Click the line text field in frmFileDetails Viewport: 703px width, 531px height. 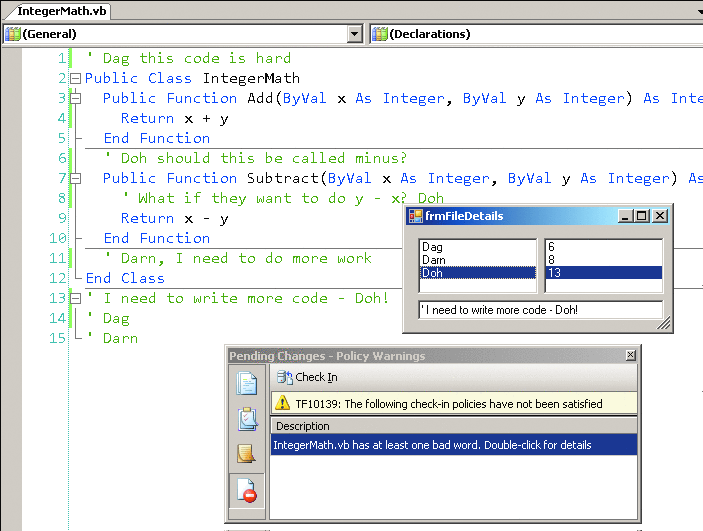pyautogui.click(x=540, y=310)
